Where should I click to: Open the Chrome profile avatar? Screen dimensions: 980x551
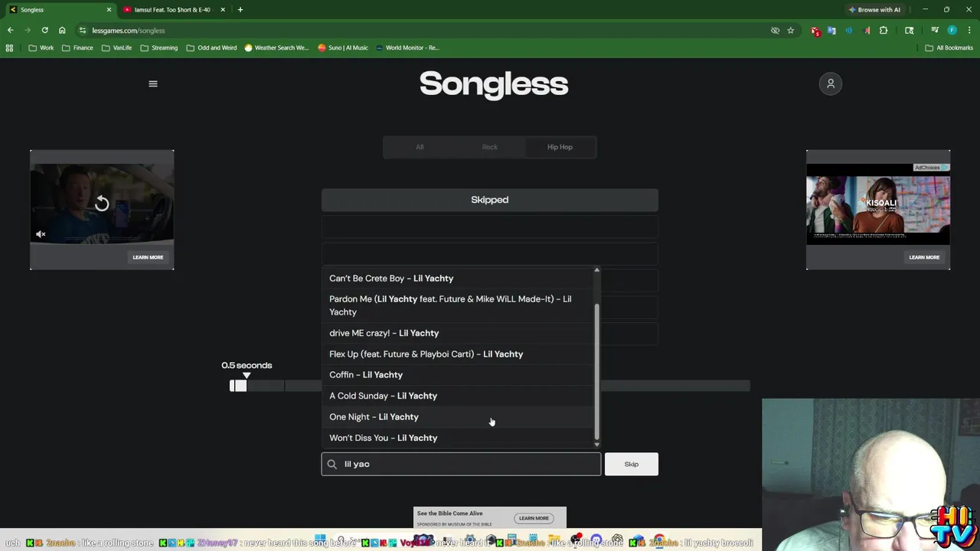point(952,31)
